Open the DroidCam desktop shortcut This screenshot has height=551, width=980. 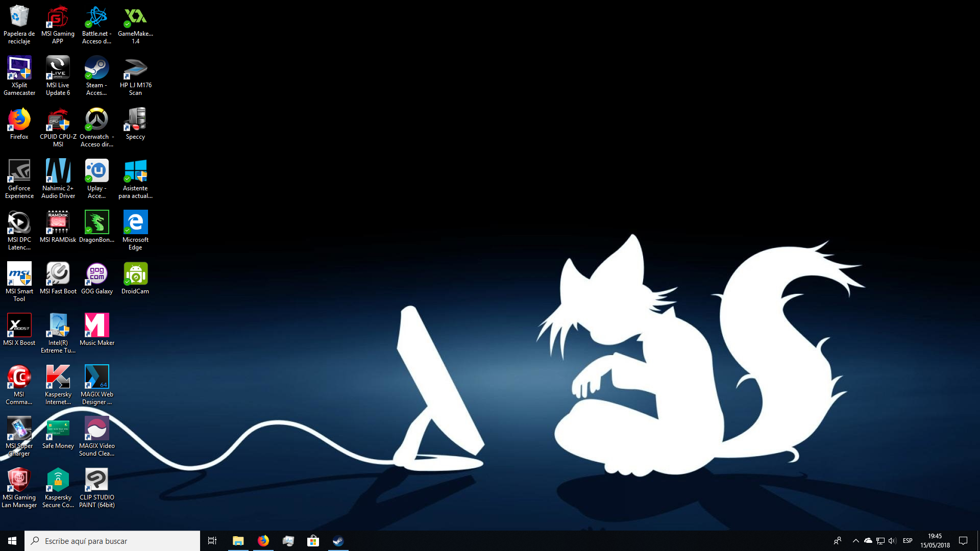pos(135,279)
